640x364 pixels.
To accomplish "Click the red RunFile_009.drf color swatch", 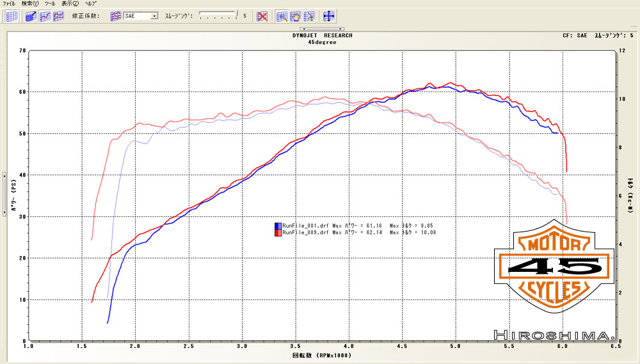I will pos(277,233).
